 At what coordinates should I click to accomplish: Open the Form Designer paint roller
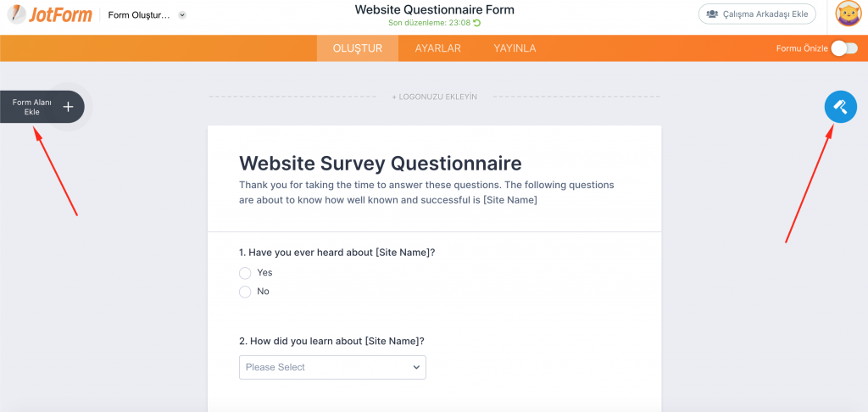tap(840, 107)
